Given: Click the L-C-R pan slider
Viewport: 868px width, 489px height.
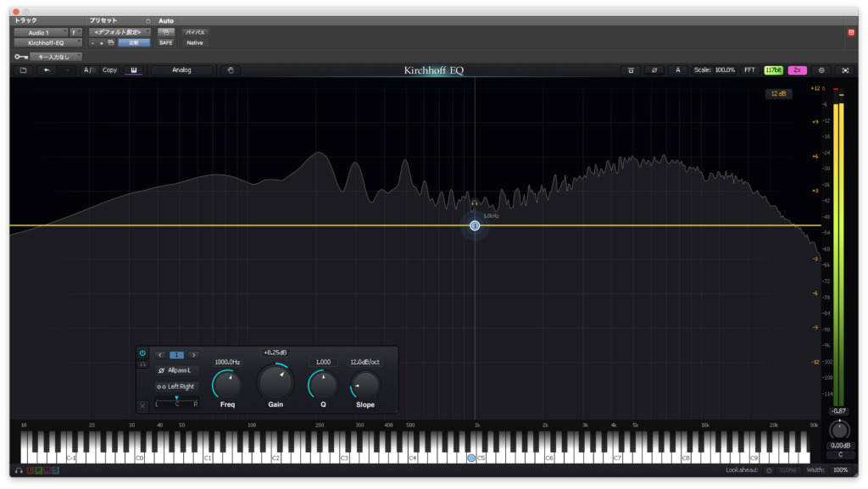Looking at the screenshot, I should [176, 402].
